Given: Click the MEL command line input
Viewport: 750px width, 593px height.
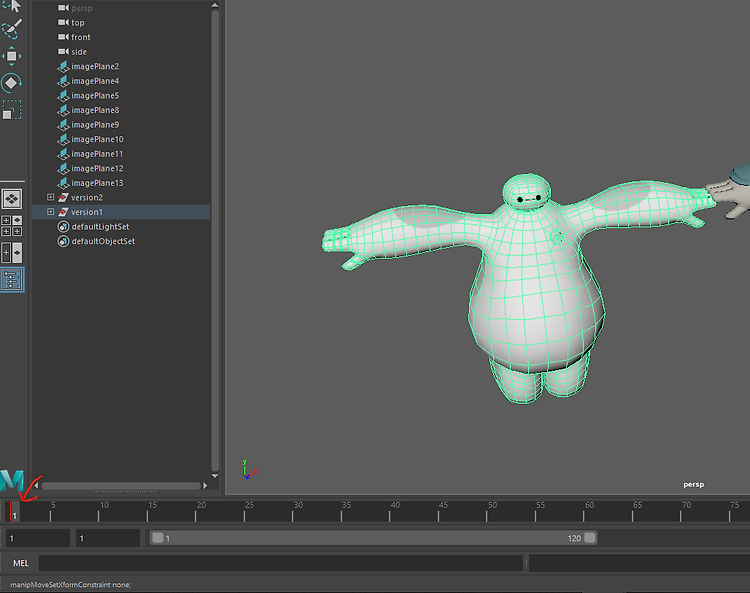Looking at the screenshot, I should [x=281, y=563].
